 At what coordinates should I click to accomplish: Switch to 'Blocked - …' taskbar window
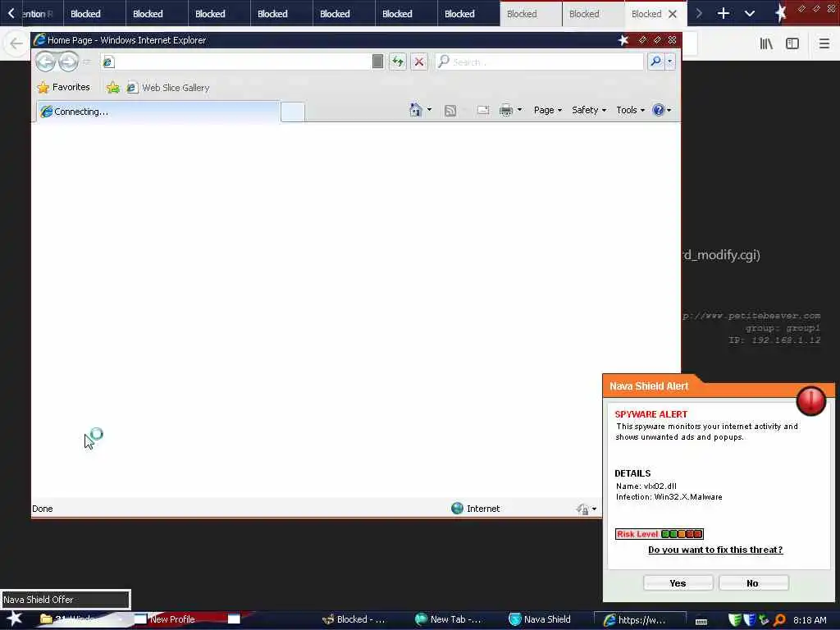(354, 619)
